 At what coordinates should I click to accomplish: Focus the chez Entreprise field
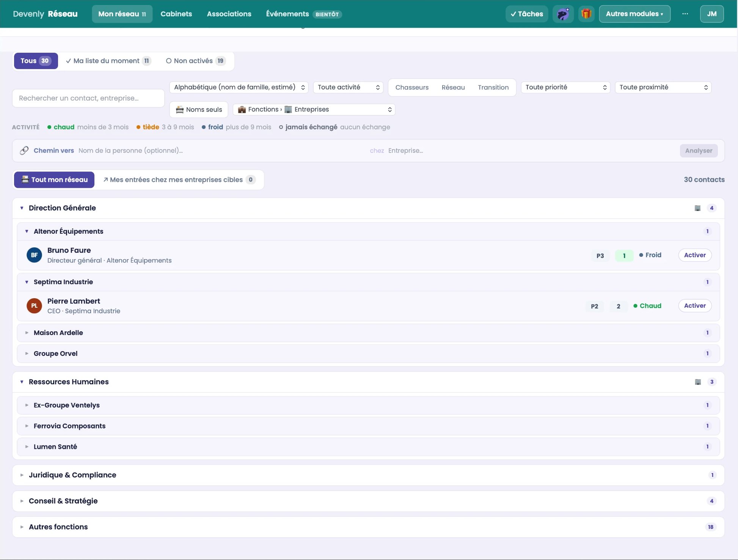click(531, 151)
